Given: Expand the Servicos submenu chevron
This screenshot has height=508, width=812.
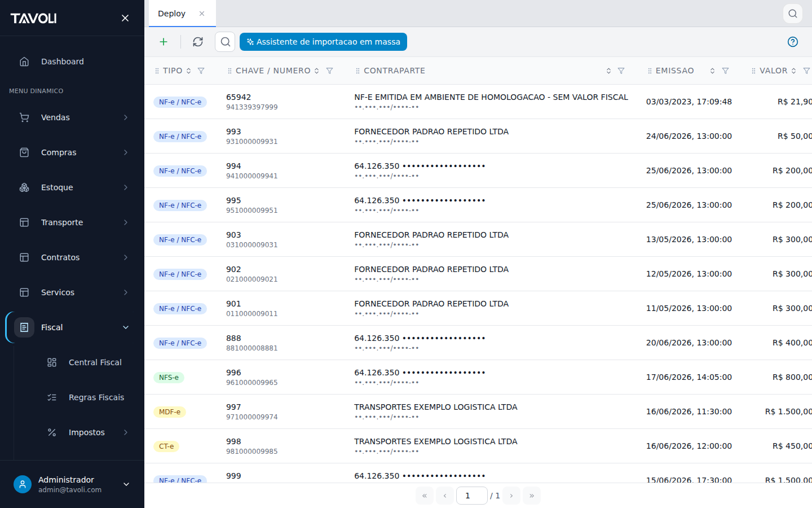Looking at the screenshot, I should tap(126, 292).
